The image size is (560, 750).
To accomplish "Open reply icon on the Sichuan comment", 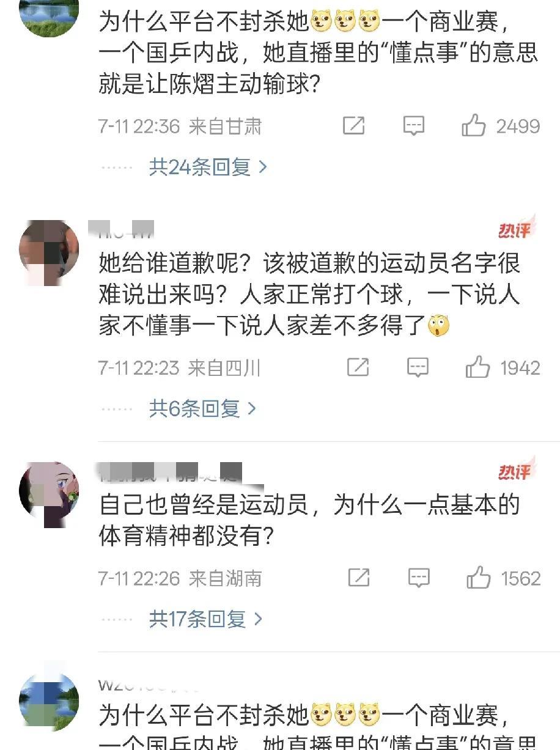I will pyautogui.click(x=418, y=367).
